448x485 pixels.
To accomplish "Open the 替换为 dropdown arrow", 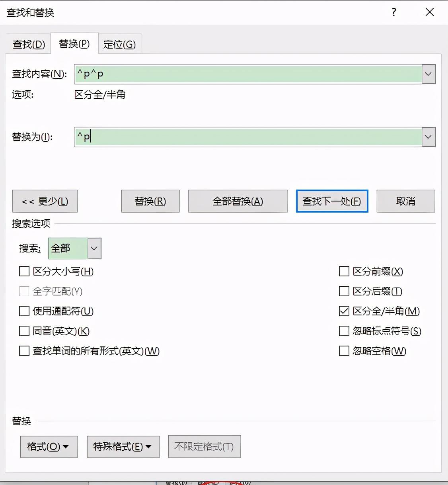I will click(428, 137).
